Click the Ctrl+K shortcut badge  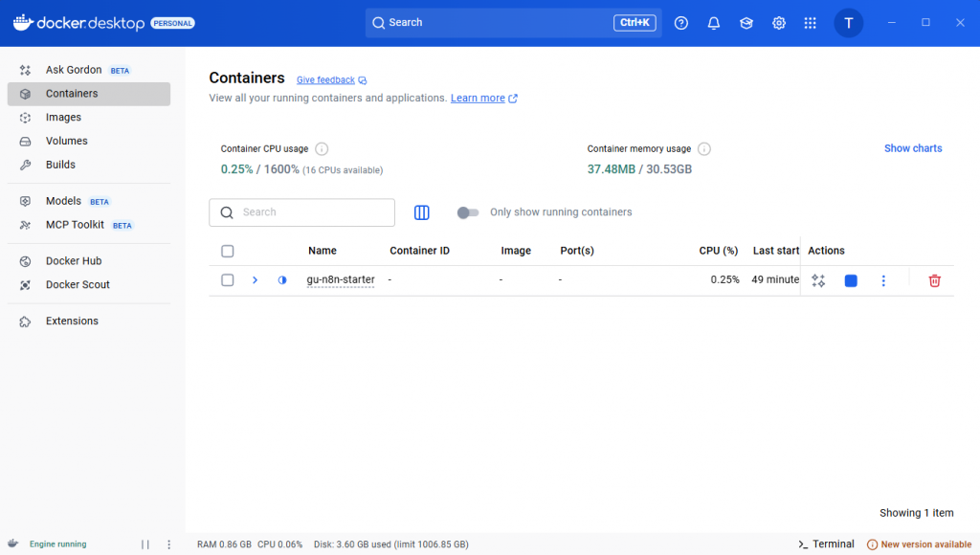[x=635, y=23]
